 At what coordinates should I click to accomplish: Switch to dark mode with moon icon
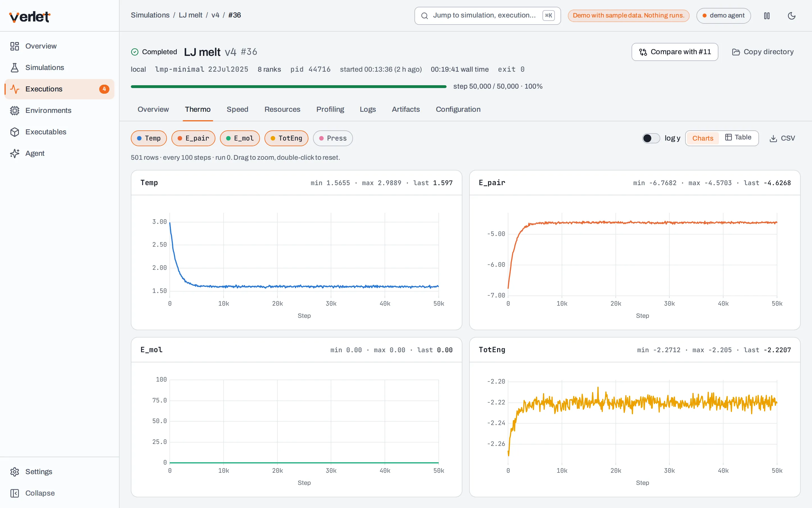[791, 16]
